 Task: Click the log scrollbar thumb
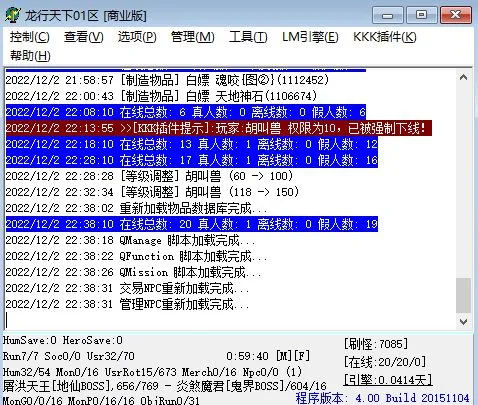[463, 295]
